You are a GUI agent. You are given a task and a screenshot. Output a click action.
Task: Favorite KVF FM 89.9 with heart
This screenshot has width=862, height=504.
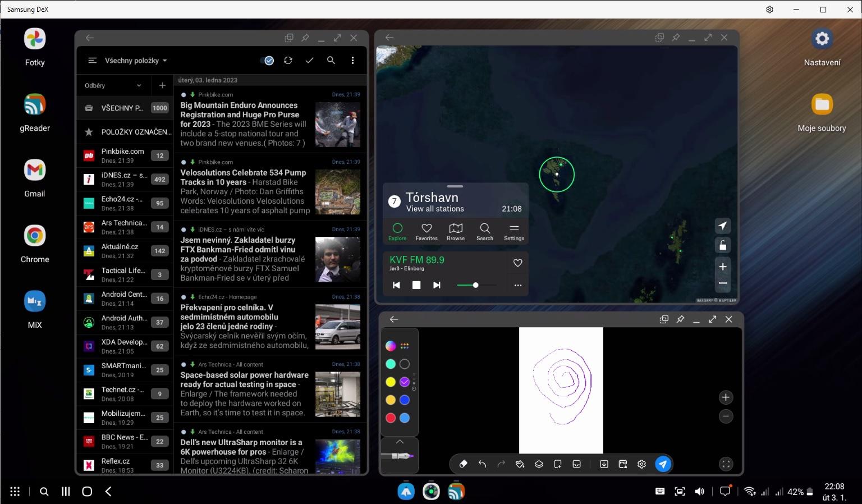click(x=518, y=263)
